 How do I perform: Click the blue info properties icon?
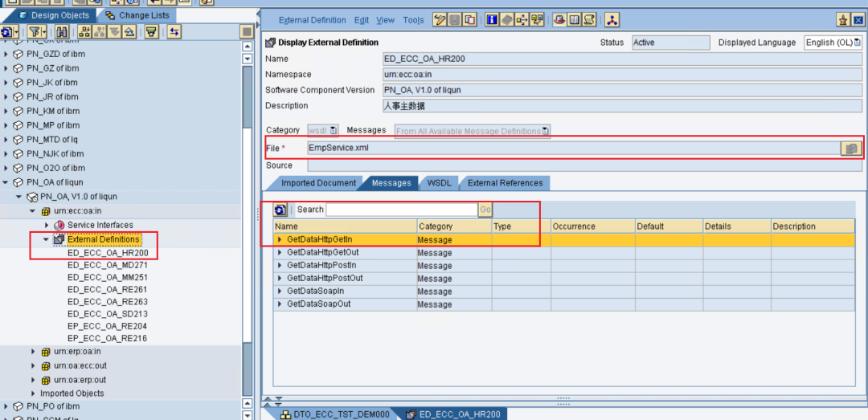[x=492, y=20]
